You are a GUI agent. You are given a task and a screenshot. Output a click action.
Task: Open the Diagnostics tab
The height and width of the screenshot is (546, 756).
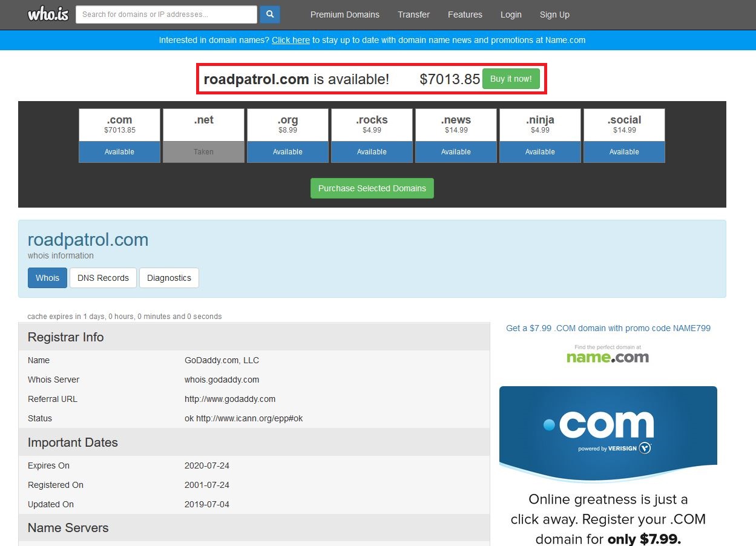click(x=169, y=278)
